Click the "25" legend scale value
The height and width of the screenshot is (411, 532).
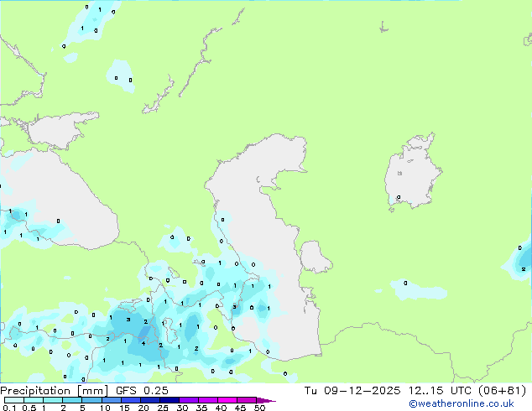[x=163, y=408]
